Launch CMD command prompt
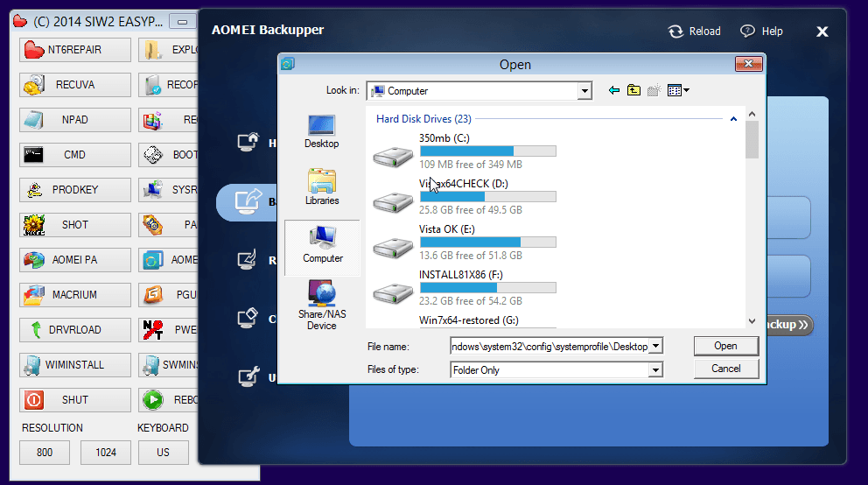868x485 pixels. click(x=74, y=154)
